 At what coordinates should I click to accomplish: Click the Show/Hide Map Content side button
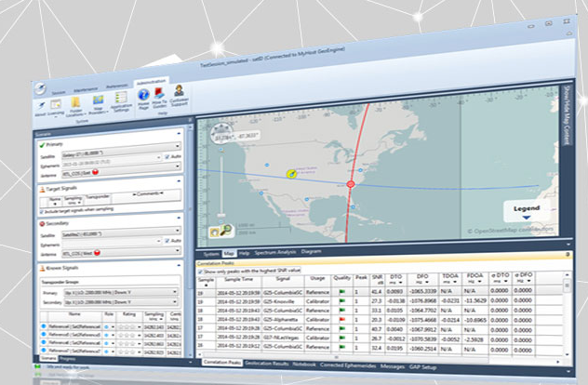point(567,115)
